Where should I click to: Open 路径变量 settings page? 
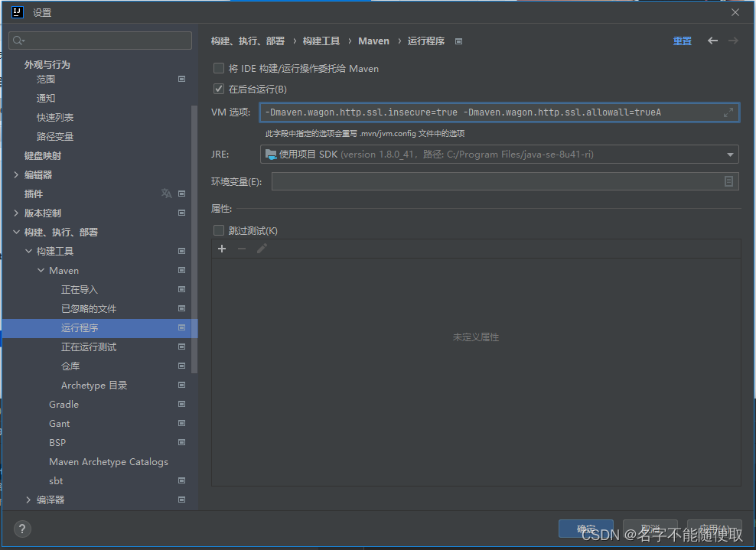[55, 136]
